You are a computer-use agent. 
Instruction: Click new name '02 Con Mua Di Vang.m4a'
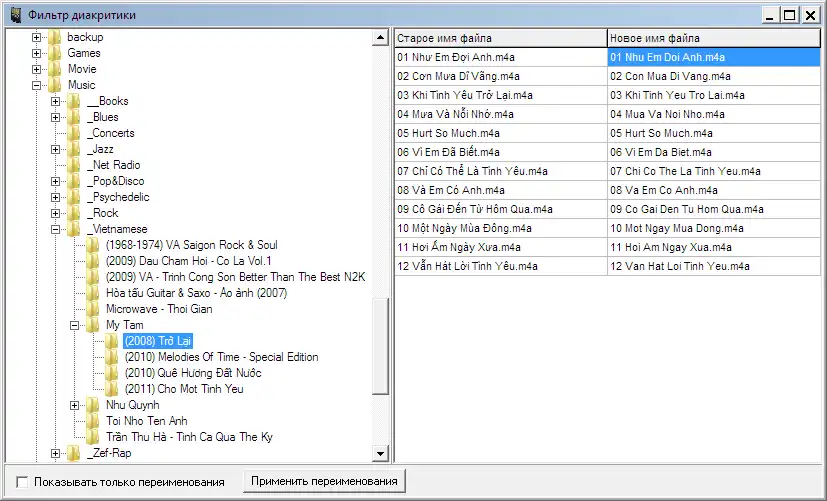coord(714,76)
